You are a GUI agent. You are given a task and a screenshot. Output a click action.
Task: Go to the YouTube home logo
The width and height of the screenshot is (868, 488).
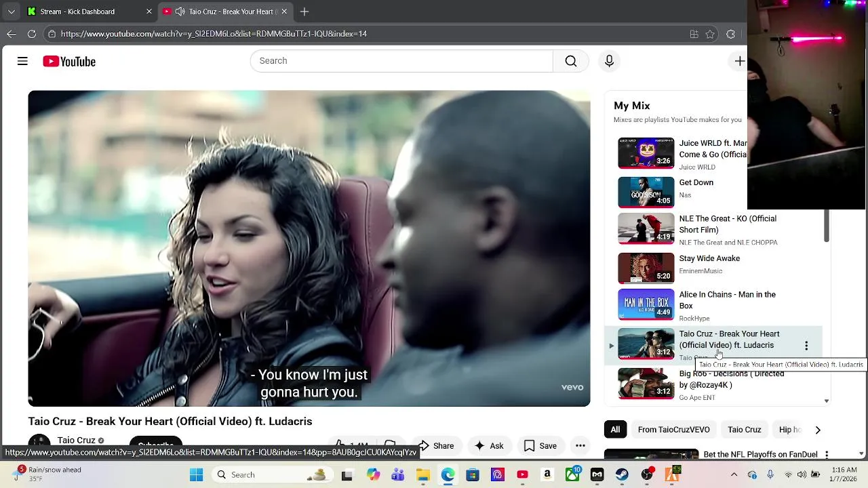point(69,62)
